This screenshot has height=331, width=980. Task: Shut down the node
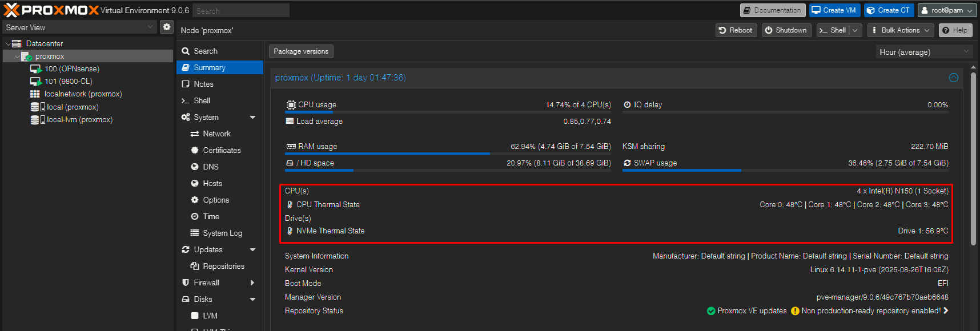[x=786, y=30]
